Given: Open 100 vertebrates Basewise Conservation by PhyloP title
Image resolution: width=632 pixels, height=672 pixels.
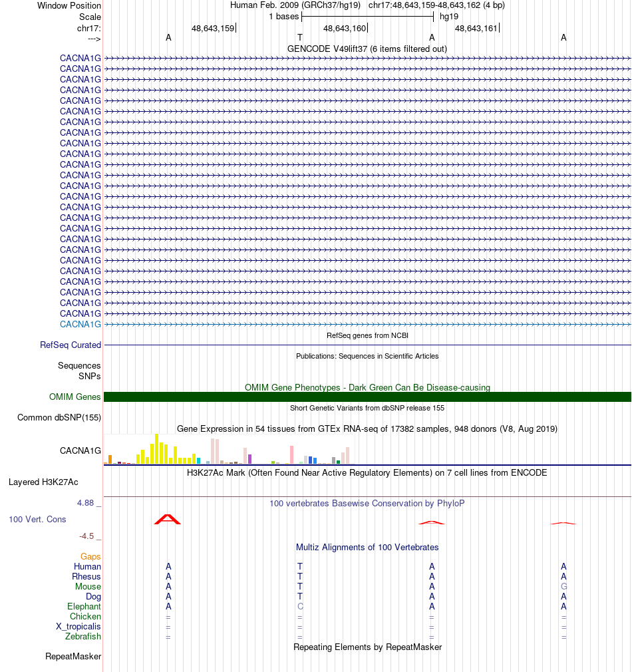Looking at the screenshot, I should pyautogui.click(x=367, y=503).
